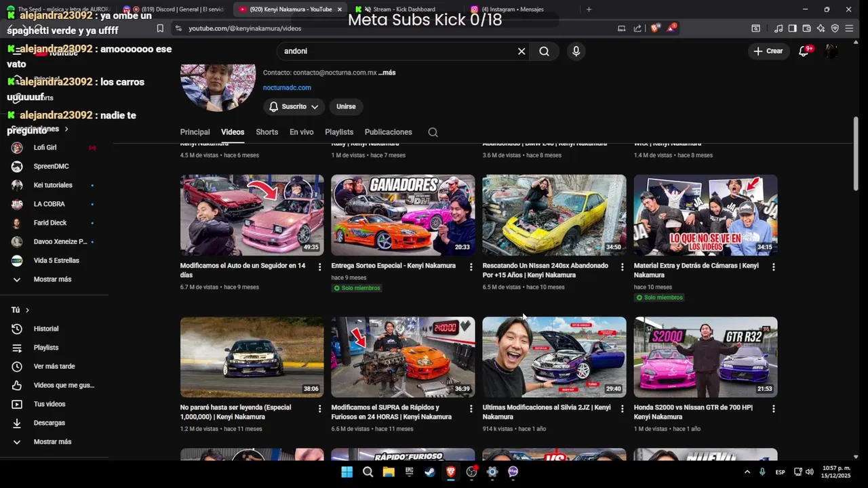Open options for Honda S2000 vs Nissan GTR
The width and height of the screenshot is (868, 488).
[773, 409]
